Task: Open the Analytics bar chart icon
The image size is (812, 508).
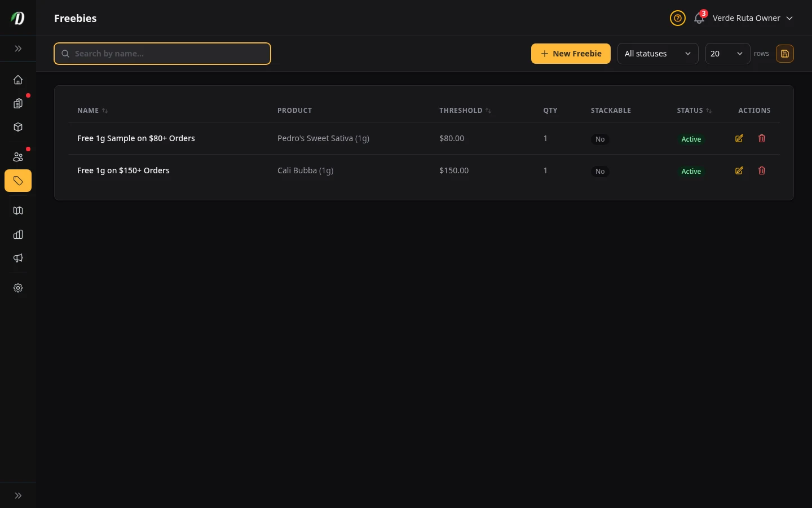Action: 18,234
